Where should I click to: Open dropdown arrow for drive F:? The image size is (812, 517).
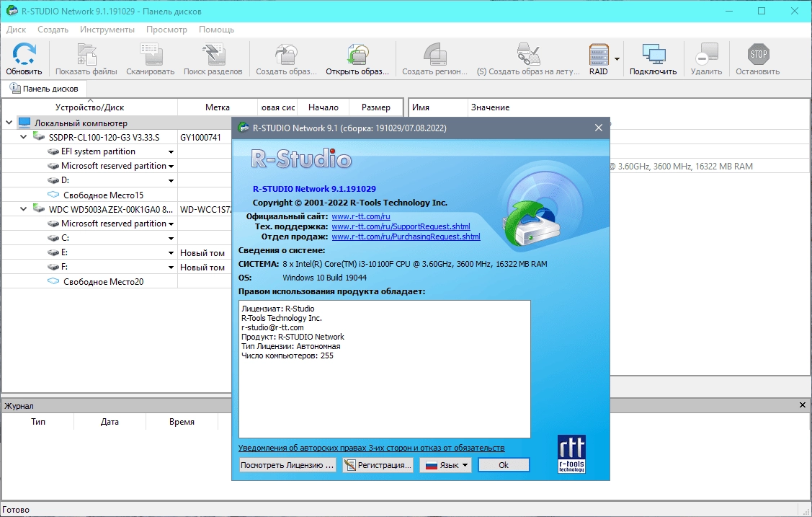tap(171, 268)
